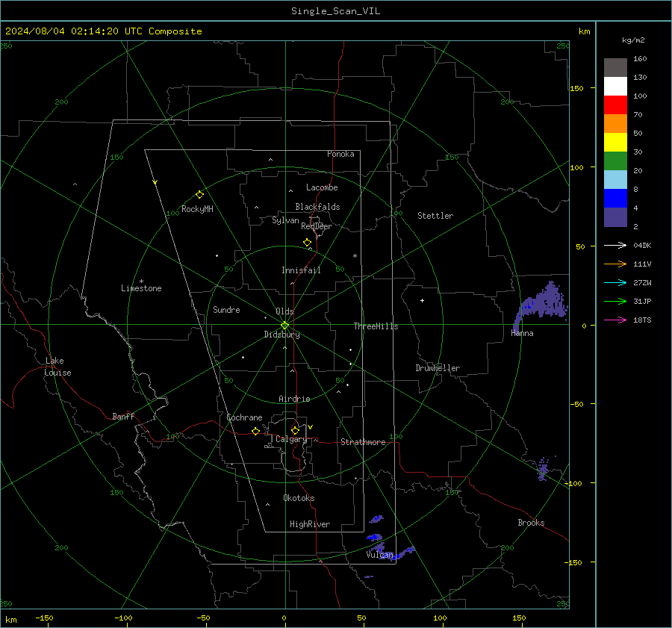Click the Limestone label

[141, 288]
